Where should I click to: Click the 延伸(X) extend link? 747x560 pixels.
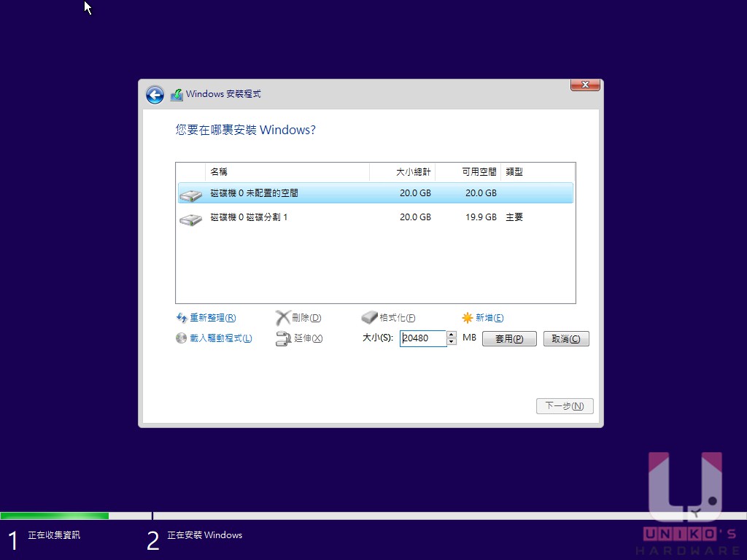click(x=309, y=338)
